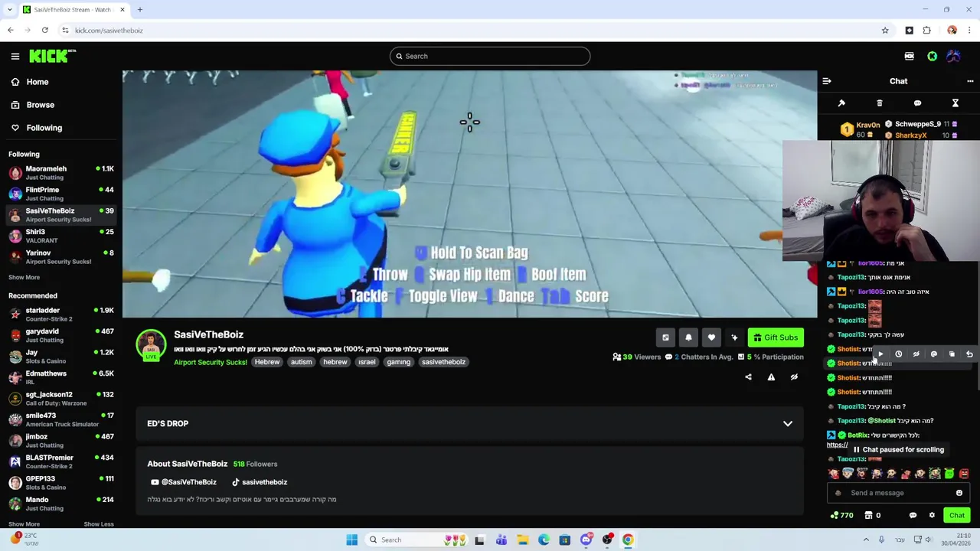Viewport: 980px width, 551px height.
Task: Open chat settings gear icon
Action: tap(932, 515)
